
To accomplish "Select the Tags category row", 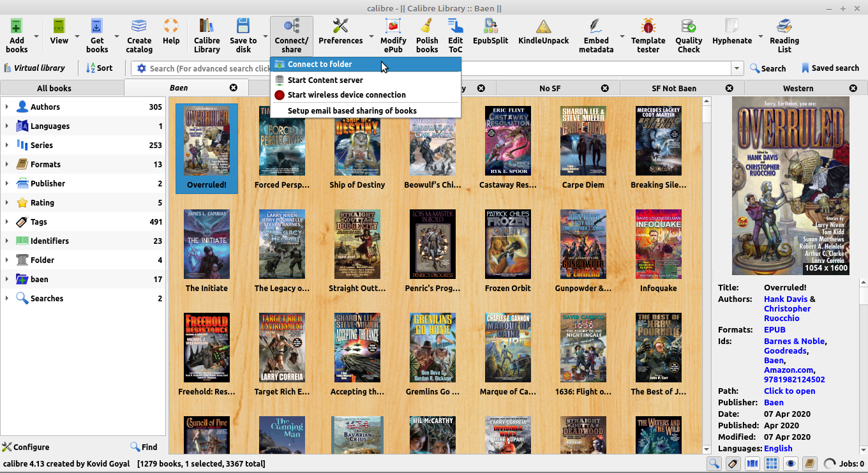I will 83,221.
